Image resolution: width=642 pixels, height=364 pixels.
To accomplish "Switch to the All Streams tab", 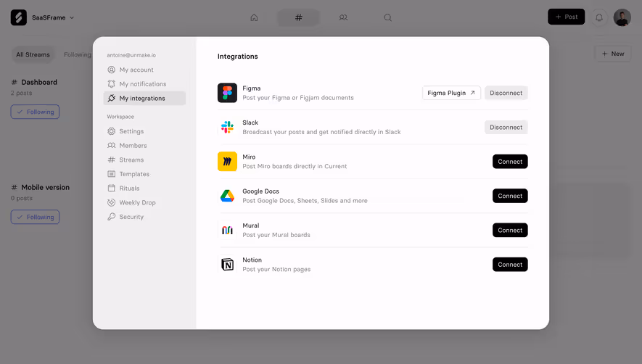I will point(33,54).
